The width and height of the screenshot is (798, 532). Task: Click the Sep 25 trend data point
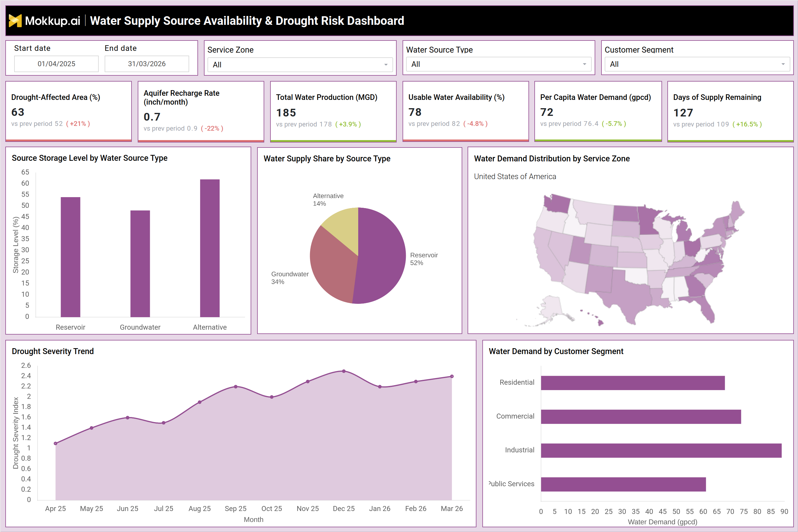click(x=236, y=387)
